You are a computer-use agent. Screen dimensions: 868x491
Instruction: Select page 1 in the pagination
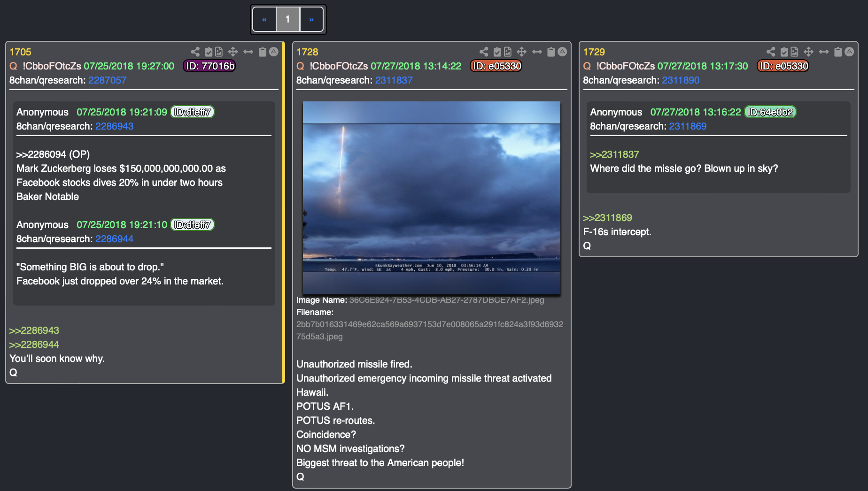(x=288, y=19)
